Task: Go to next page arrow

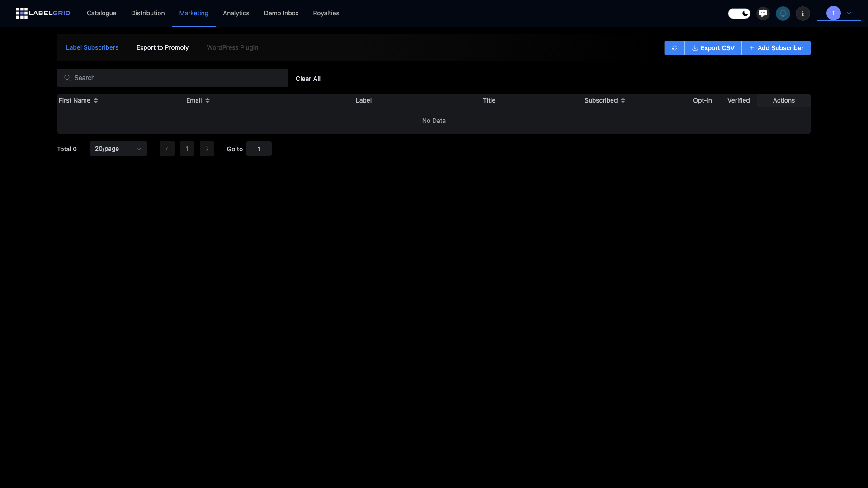Action: click(207, 149)
